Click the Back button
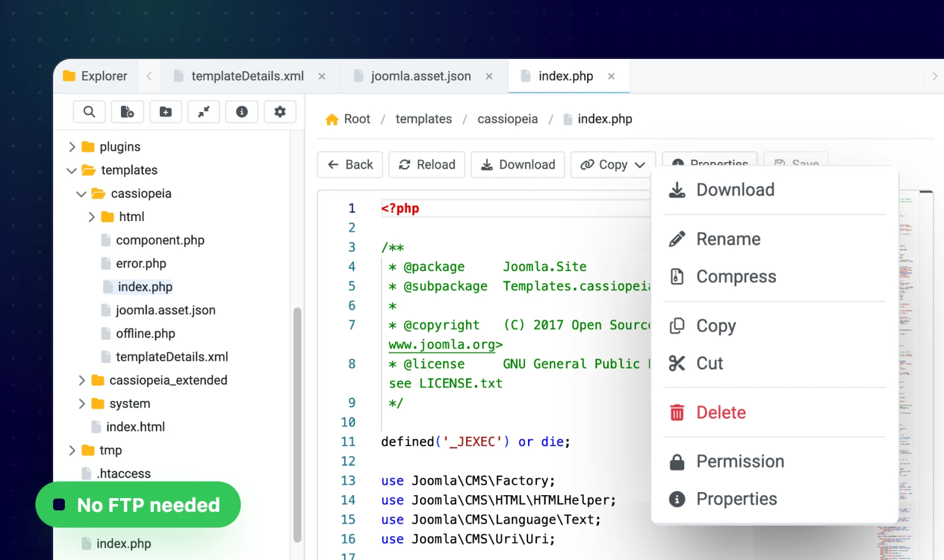 (350, 164)
